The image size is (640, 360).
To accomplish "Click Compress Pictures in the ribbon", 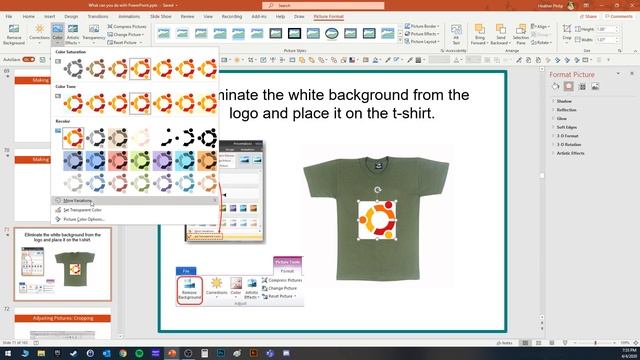I will (127, 27).
